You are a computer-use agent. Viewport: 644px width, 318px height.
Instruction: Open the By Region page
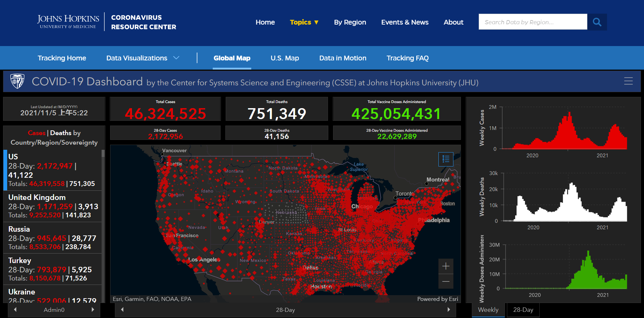[x=350, y=22]
